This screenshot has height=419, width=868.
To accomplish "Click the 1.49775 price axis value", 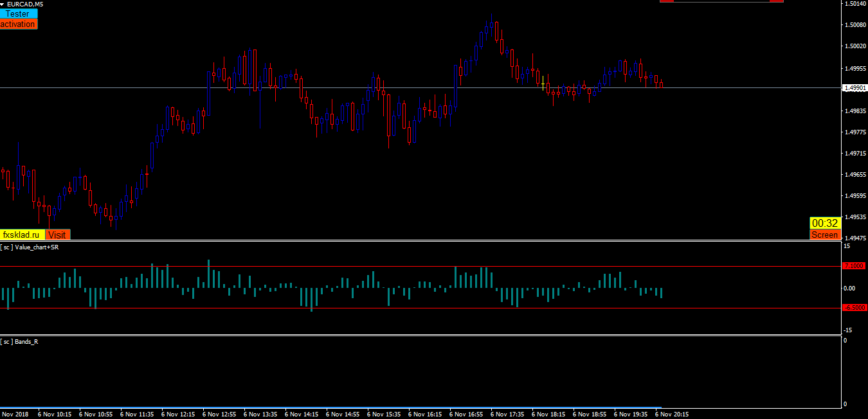I will [855, 132].
